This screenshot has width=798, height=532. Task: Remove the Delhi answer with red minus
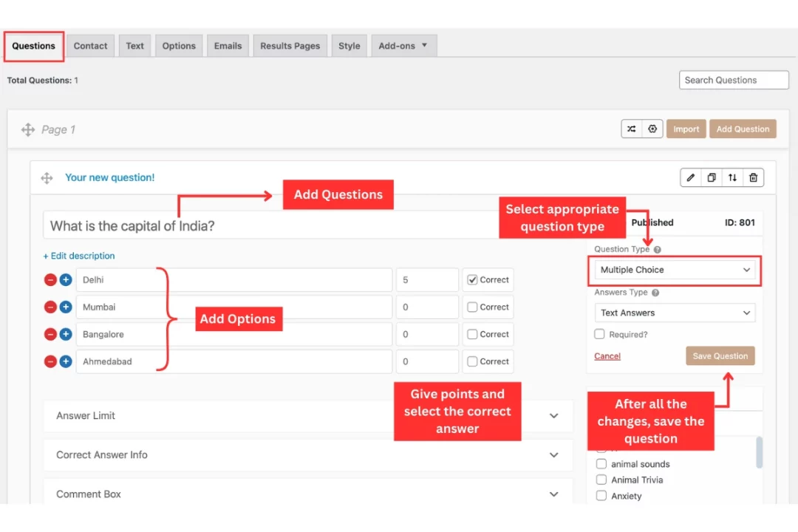click(50, 280)
